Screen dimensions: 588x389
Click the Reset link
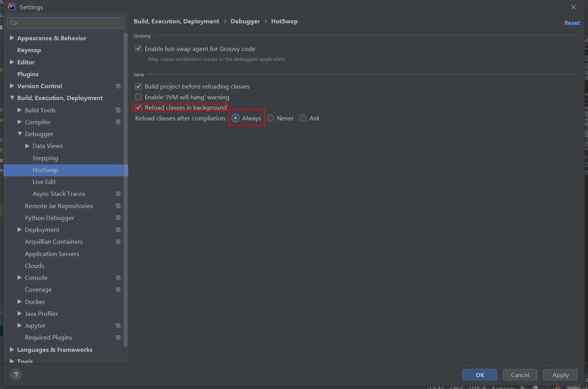coord(572,23)
